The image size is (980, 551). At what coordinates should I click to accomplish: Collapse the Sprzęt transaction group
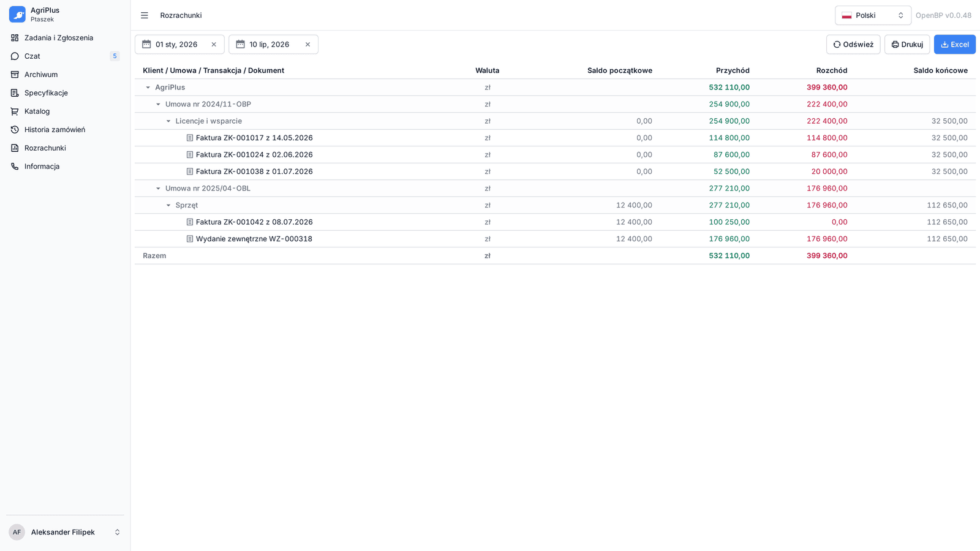coord(168,205)
